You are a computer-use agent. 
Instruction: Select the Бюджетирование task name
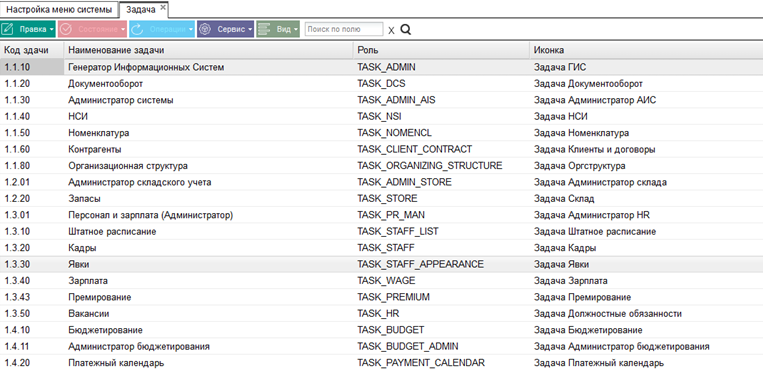pyautogui.click(x=105, y=330)
